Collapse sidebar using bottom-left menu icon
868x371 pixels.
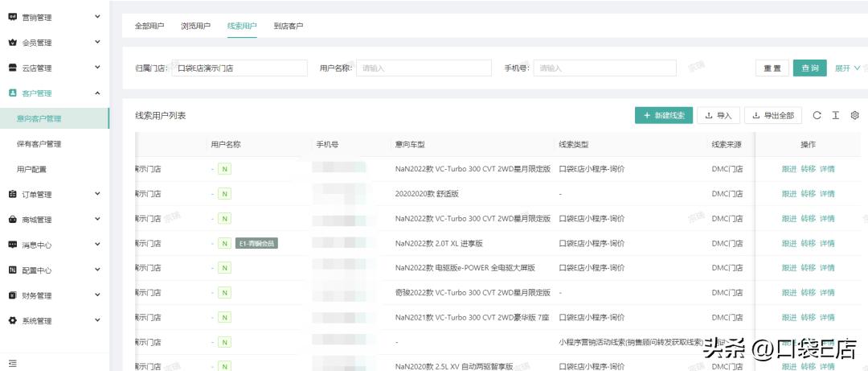coord(13,364)
